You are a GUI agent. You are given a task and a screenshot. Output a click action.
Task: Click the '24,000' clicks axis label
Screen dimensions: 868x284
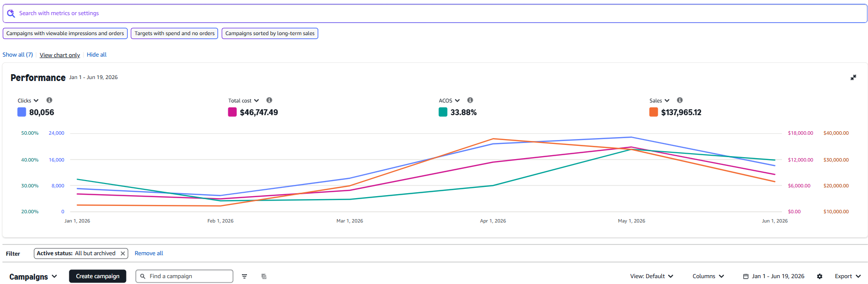click(x=56, y=133)
